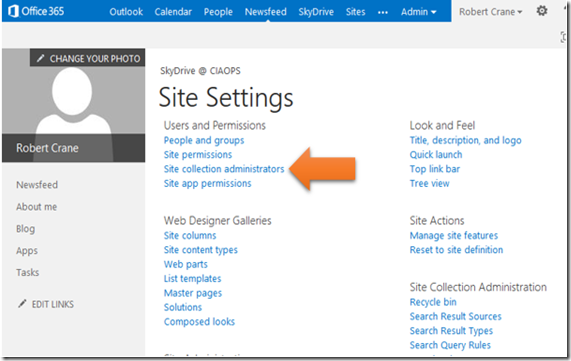Open Search Query Rules

450,345
